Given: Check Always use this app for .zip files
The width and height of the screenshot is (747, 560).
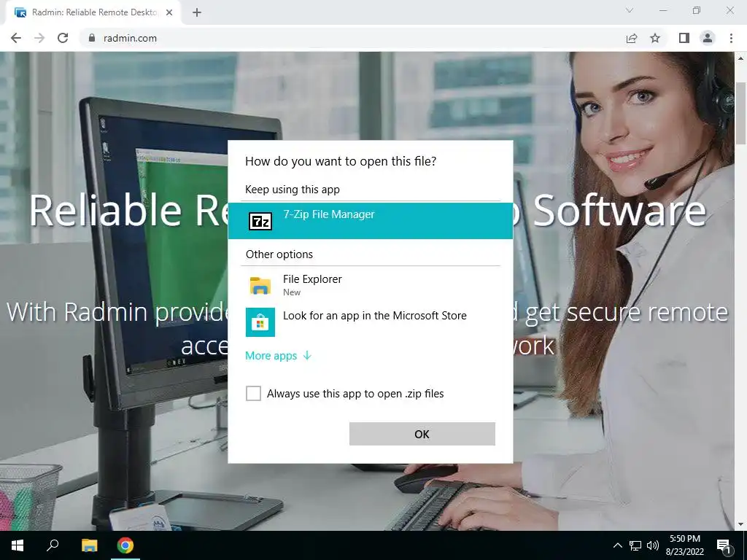Looking at the screenshot, I should [253, 393].
